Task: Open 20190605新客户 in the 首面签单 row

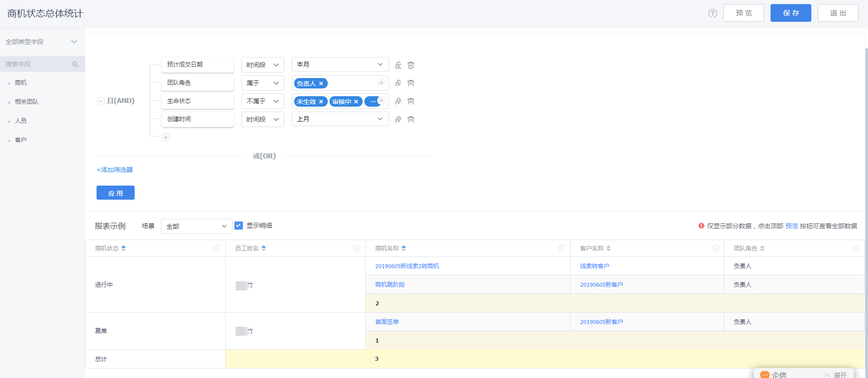Action: point(601,322)
